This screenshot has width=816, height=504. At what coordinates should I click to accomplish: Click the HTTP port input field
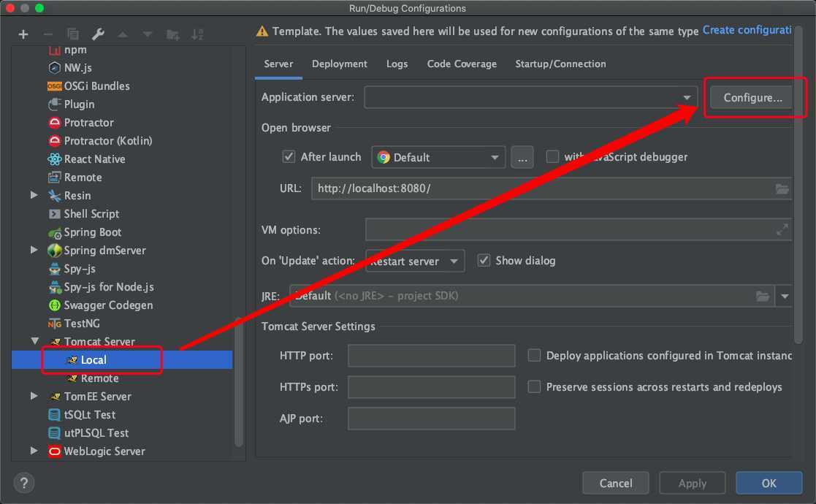pyautogui.click(x=431, y=356)
